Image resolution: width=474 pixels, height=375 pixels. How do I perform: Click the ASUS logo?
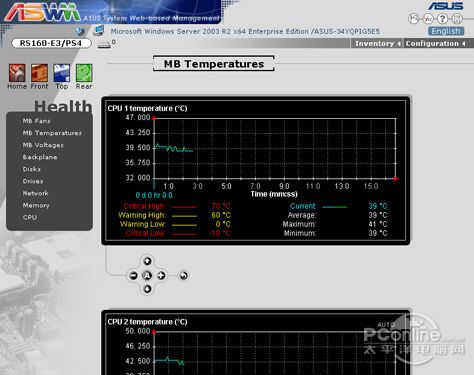(x=446, y=6)
